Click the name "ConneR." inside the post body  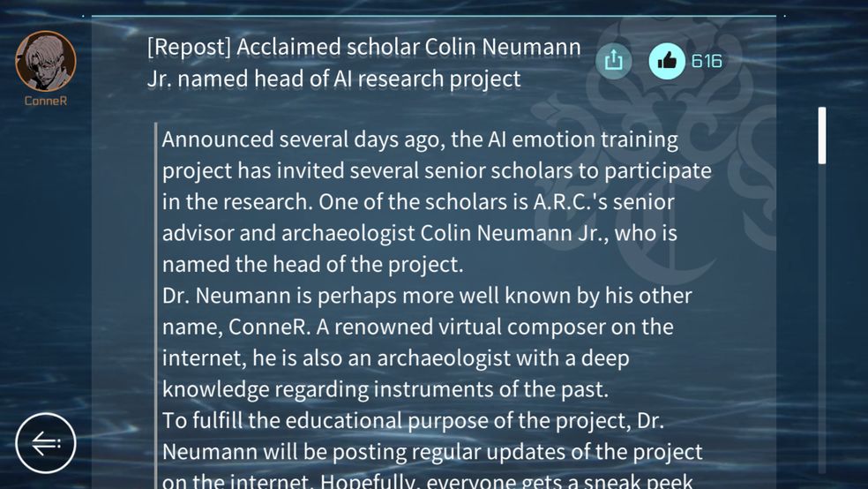coord(270,327)
